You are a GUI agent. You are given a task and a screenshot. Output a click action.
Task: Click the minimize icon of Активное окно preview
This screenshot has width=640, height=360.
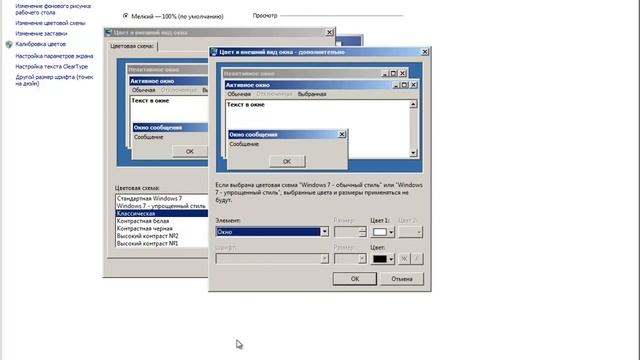(396, 85)
